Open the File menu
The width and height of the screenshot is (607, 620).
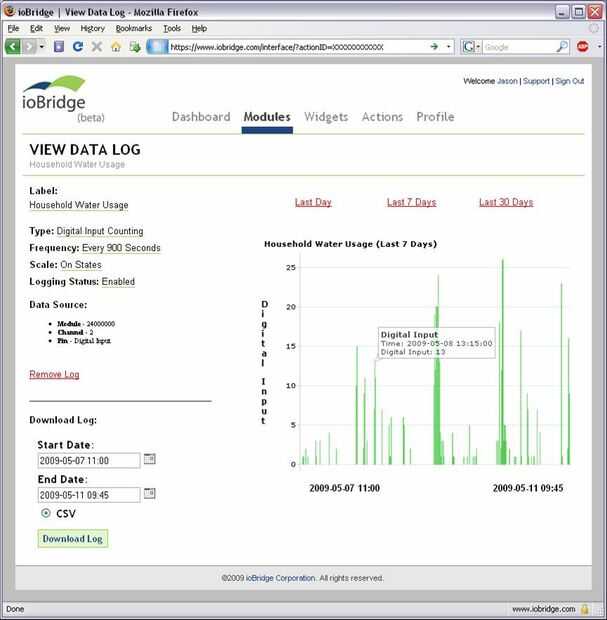point(13,28)
